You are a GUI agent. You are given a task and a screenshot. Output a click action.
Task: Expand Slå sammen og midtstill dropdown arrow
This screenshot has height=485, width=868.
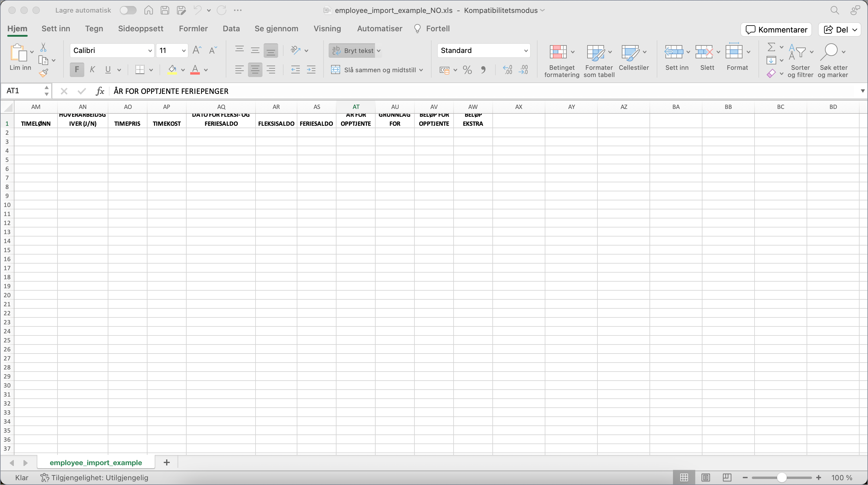tap(421, 70)
